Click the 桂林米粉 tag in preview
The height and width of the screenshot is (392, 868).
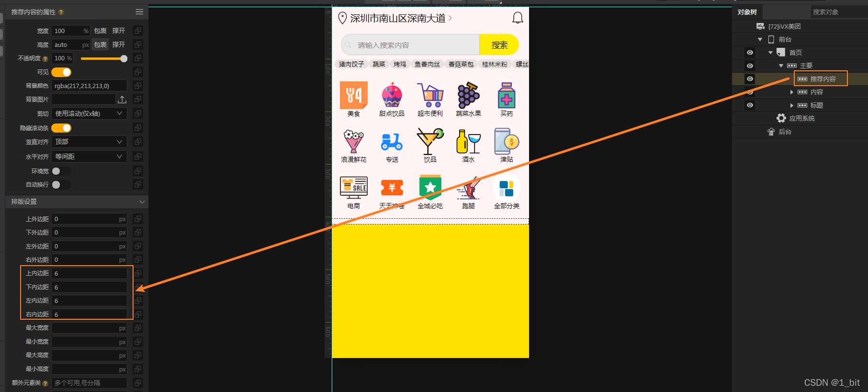tap(495, 64)
